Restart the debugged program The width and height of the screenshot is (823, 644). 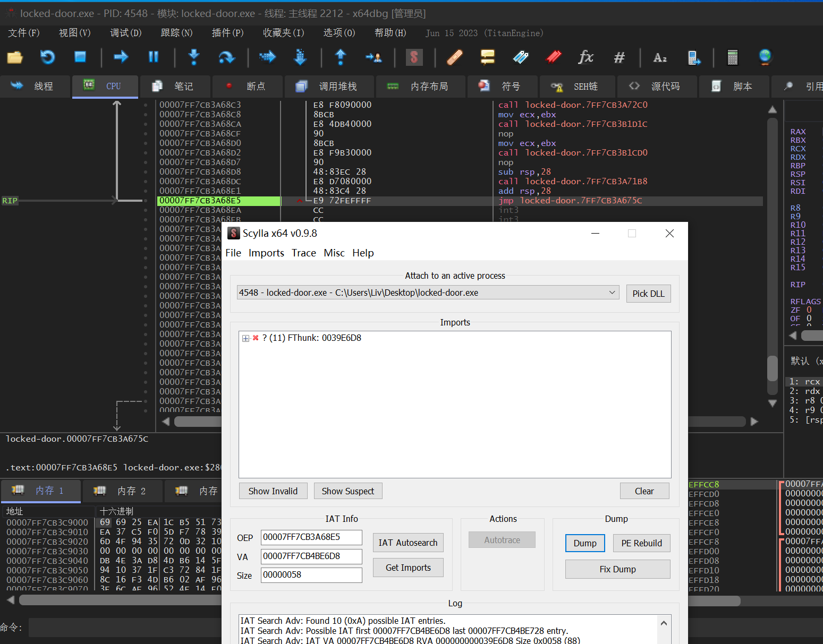click(48, 57)
